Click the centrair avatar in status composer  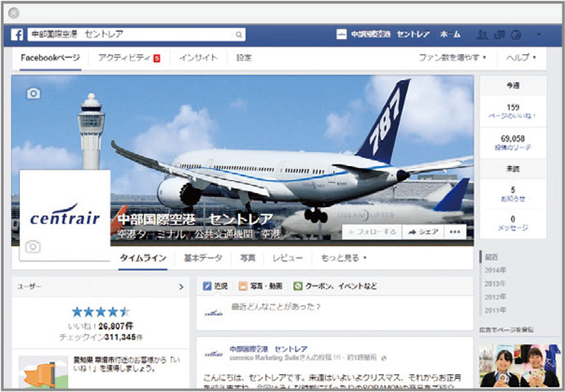pos(214,313)
